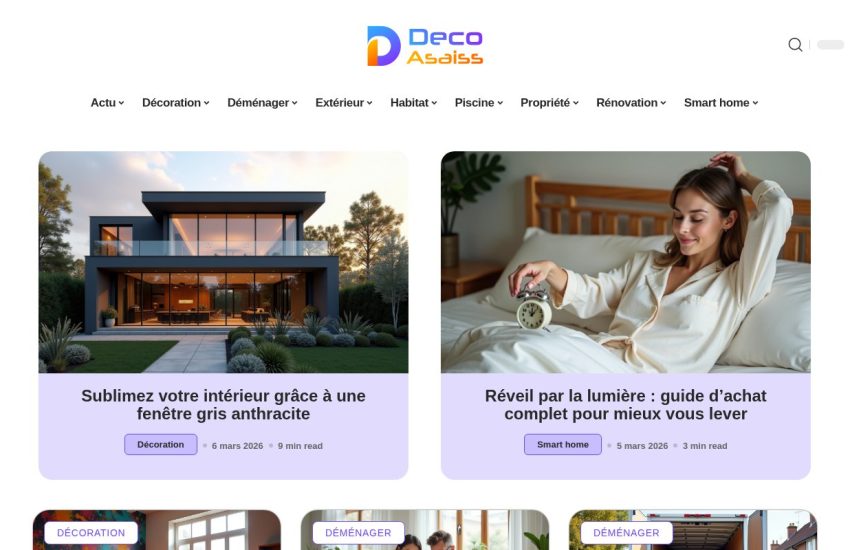Open the Deco Asaiss logo homepage

click(425, 46)
